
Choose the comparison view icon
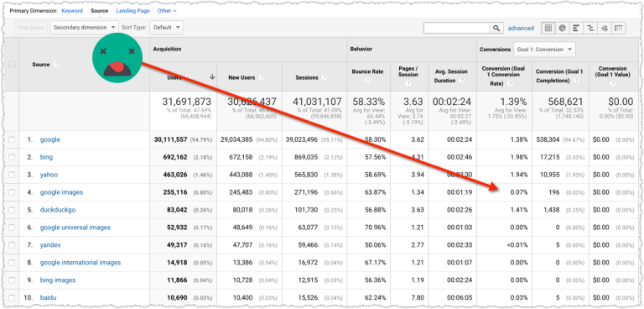point(590,28)
